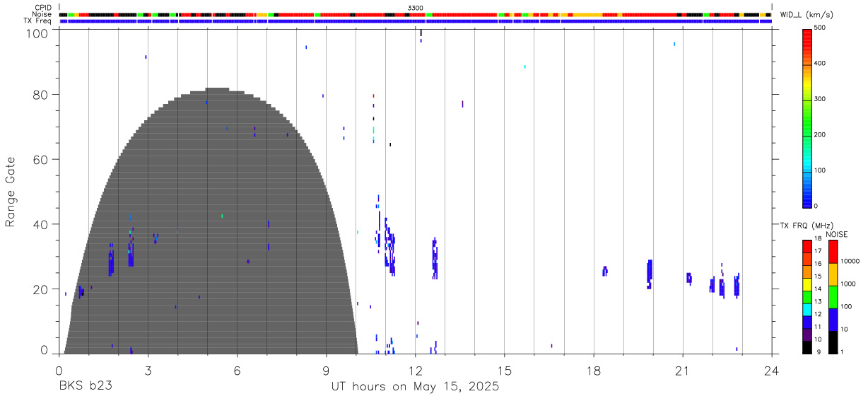Click the 300 tick on the width colorbar
The image size is (868, 401).
click(821, 99)
